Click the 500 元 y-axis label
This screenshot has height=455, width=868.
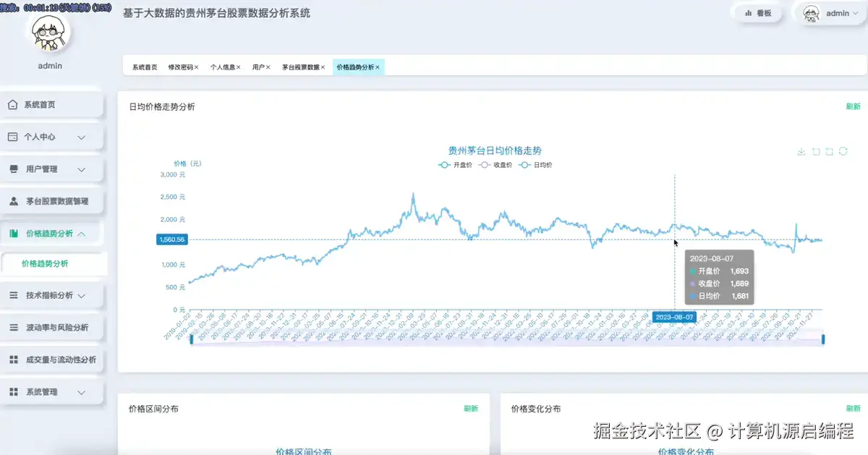point(176,287)
